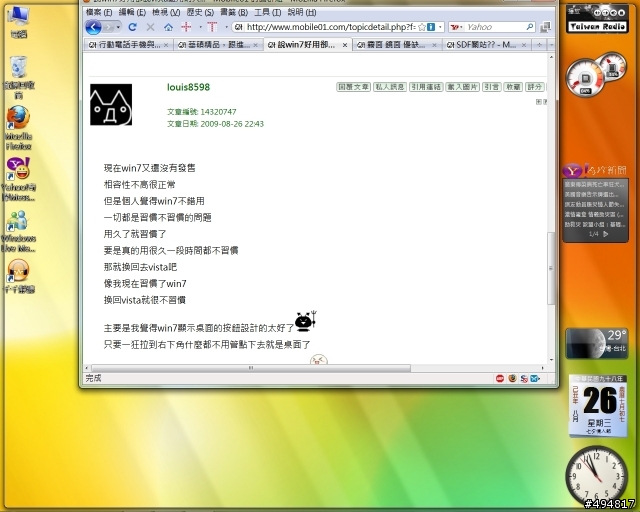The width and height of the screenshot is (640, 512).
Task: Open the 檢視 (V) menu
Action: click(166, 13)
